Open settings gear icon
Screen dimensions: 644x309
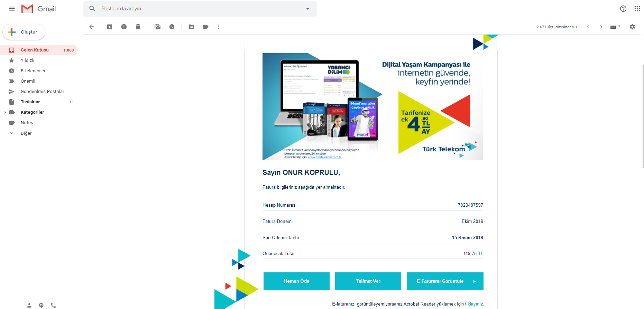point(632,27)
